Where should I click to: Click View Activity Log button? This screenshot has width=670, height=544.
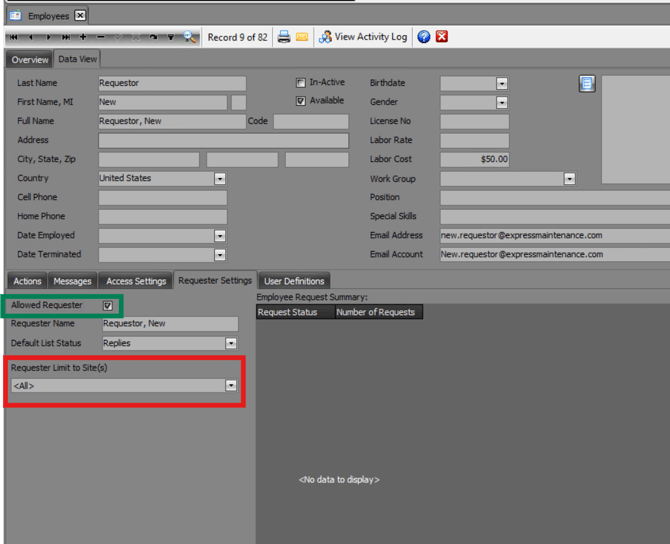362,37
